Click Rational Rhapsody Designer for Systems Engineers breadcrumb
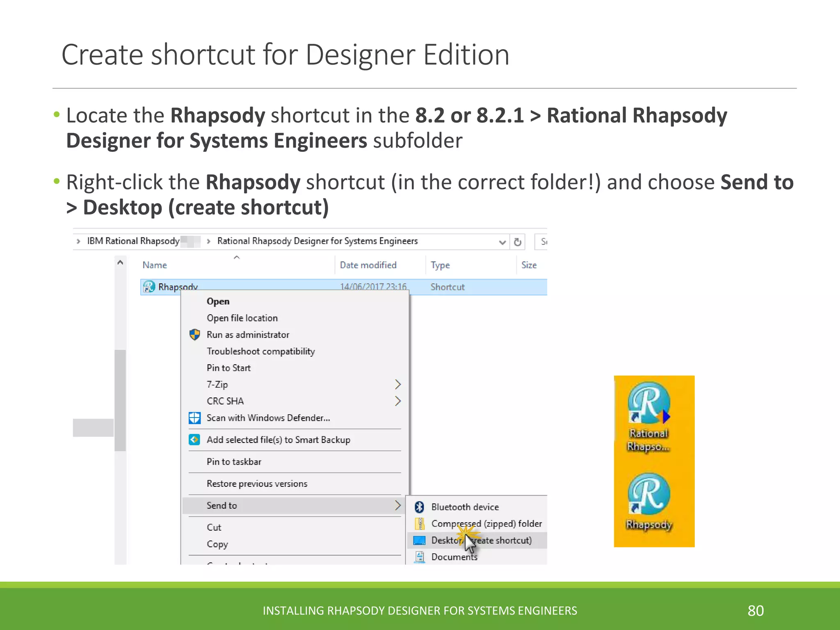 (317, 241)
